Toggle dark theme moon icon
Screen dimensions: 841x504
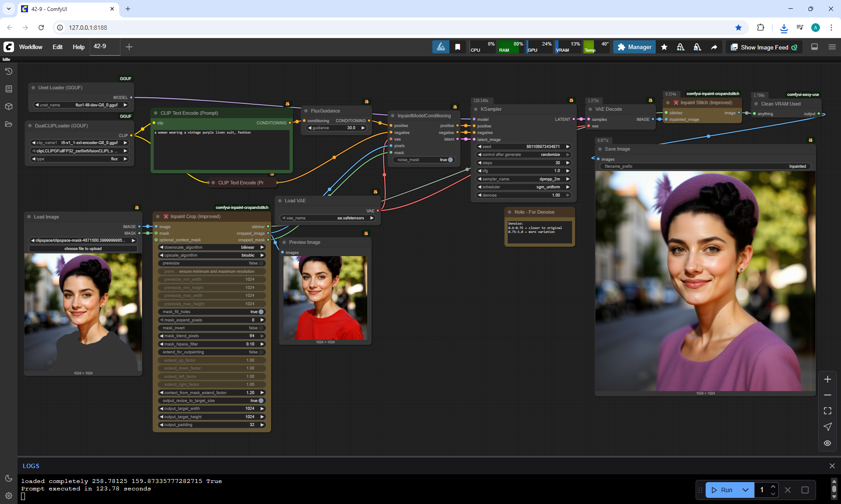point(8,478)
